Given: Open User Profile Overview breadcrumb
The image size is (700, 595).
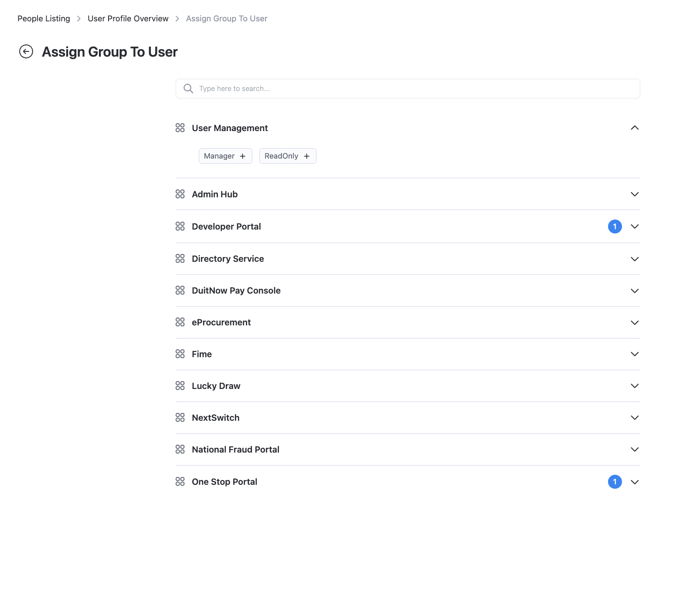Looking at the screenshot, I should click(128, 19).
